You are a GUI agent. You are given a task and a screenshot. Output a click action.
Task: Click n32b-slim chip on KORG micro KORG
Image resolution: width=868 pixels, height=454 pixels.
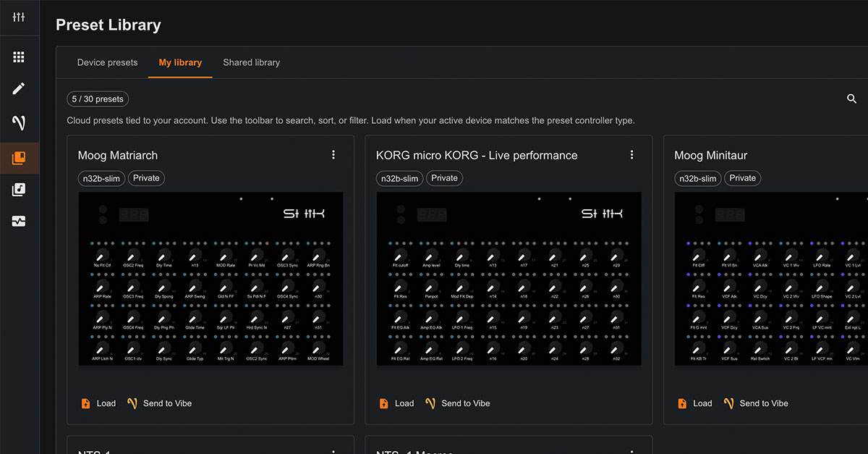coord(399,178)
